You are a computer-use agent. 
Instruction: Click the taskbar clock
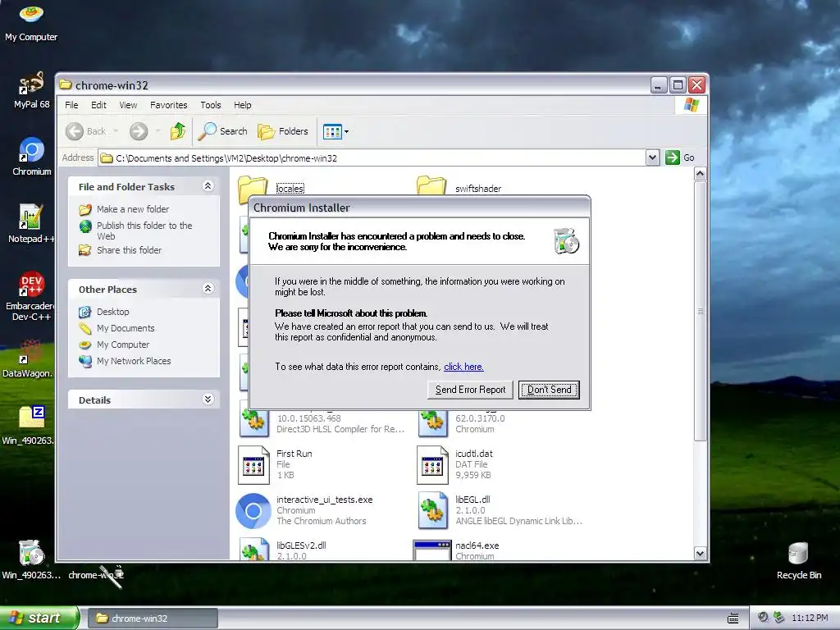point(810,619)
